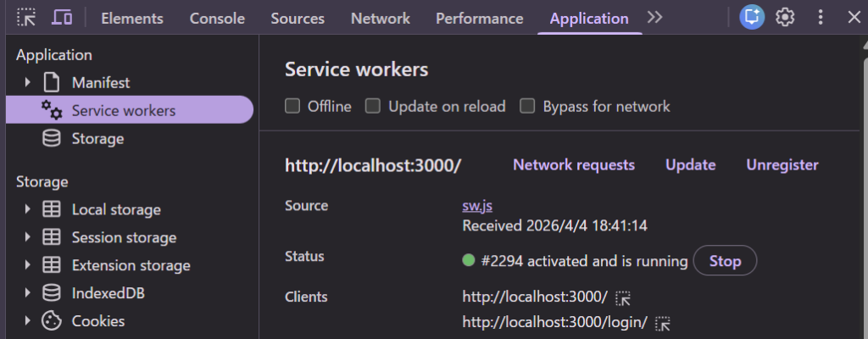Viewport: 868px width, 339px height.
Task: Open the sw.js source link
Action: coord(478,206)
